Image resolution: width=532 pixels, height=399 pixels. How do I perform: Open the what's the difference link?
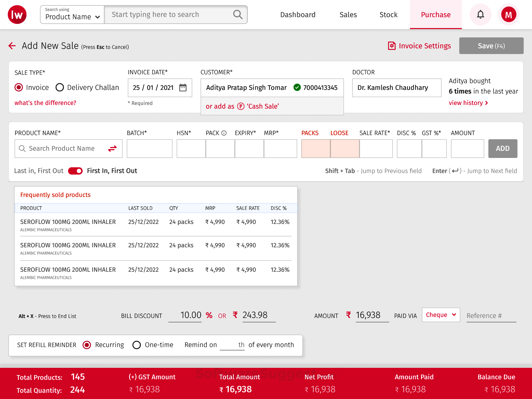point(45,103)
